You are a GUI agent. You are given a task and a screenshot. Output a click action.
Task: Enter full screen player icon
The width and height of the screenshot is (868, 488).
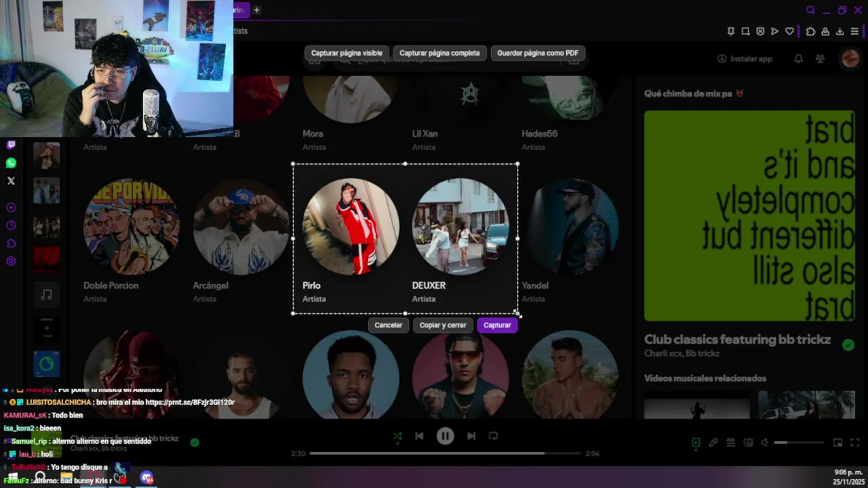tap(855, 443)
